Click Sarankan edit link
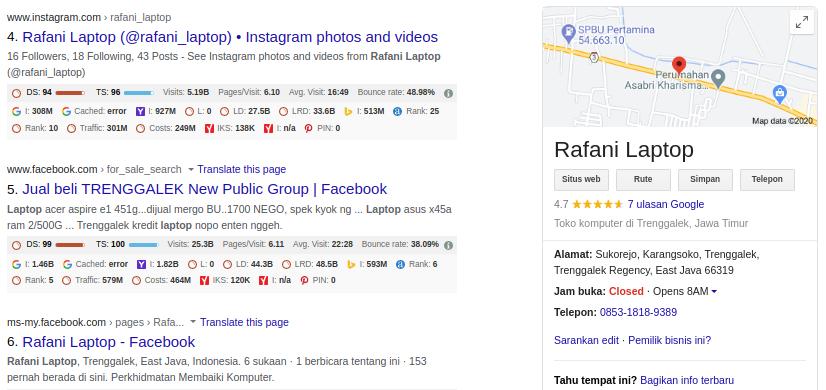The height and width of the screenshot is (390, 826). [586, 340]
